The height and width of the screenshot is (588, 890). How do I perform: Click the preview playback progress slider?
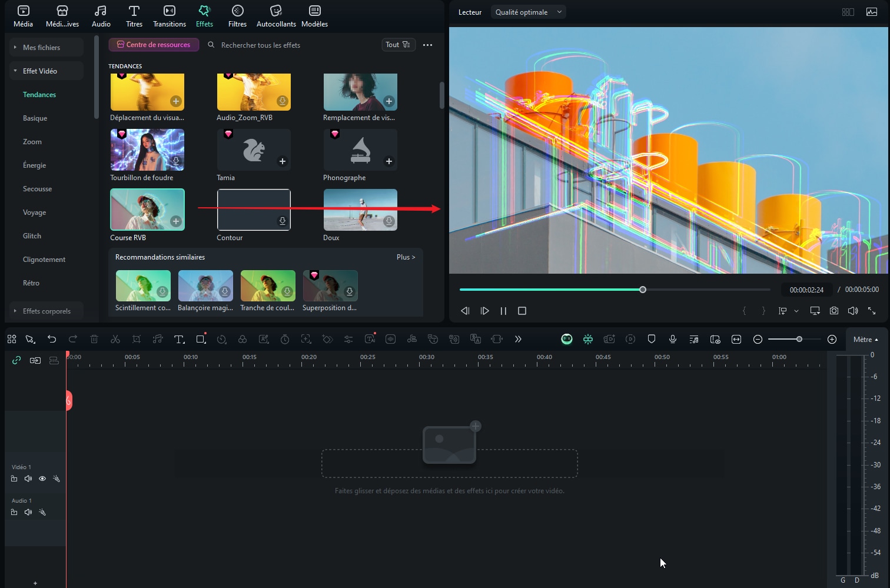tap(615, 290)
